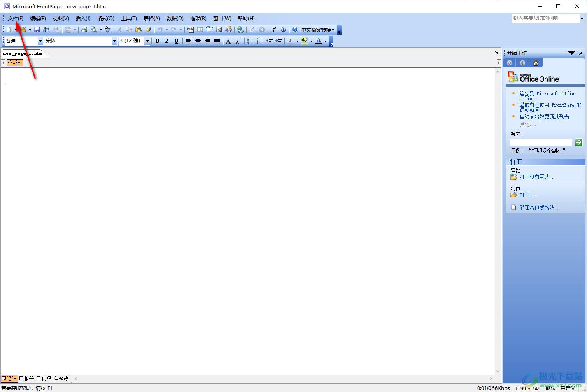Open the Preview in browser dropdown arrow
This screenshot has width=587, height=392.
pyautogui.click(x=100, y=30)
